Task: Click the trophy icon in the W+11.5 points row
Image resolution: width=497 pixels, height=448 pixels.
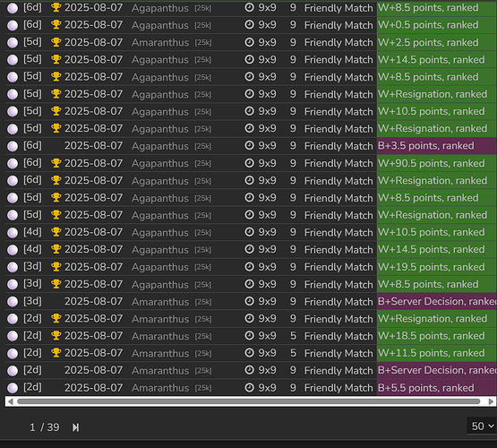Action: [x=56, y=352]
